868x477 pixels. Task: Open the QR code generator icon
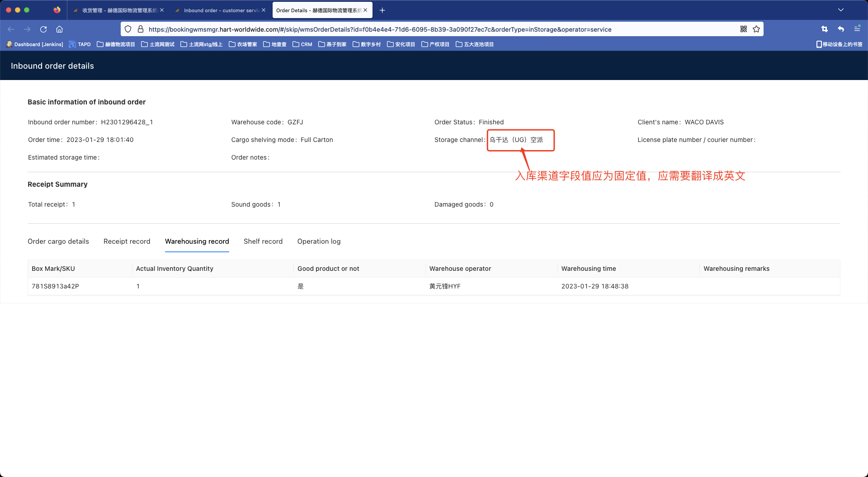[x=744, y=29]
